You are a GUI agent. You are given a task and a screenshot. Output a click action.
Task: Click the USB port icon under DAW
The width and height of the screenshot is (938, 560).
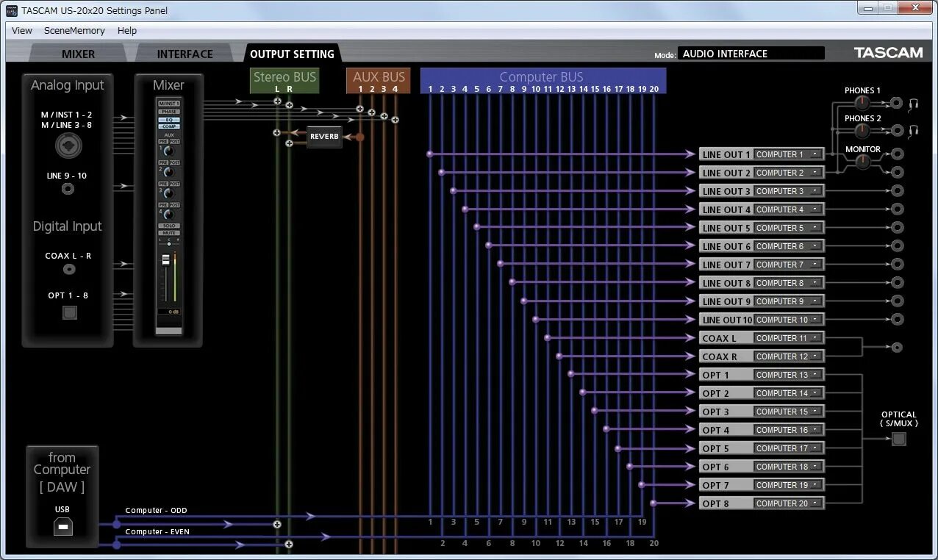pos(63,526)
